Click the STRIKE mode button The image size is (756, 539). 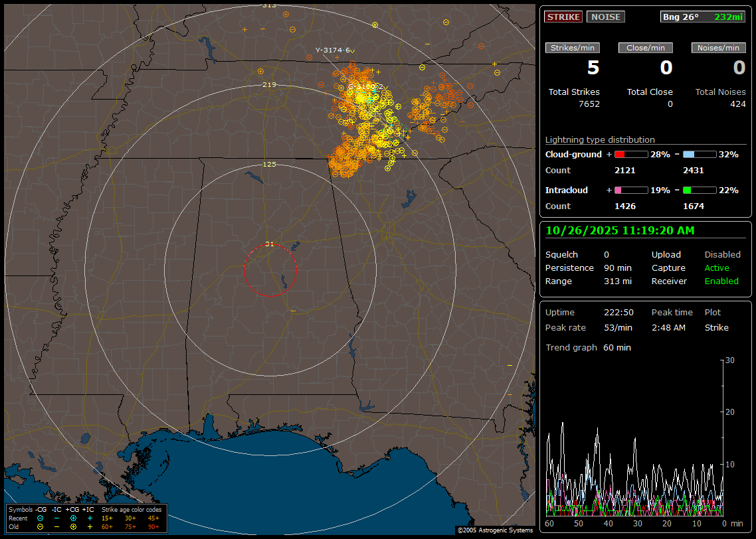[563, 17]
